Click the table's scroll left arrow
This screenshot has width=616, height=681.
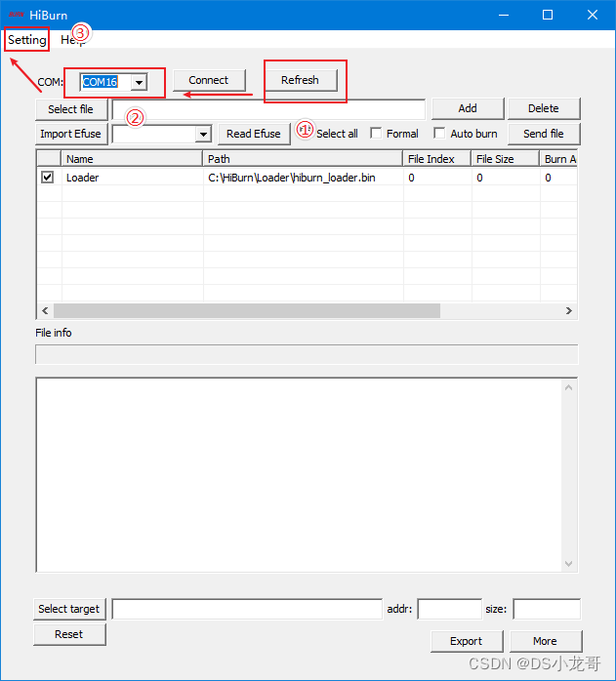[x=45, y=311]
